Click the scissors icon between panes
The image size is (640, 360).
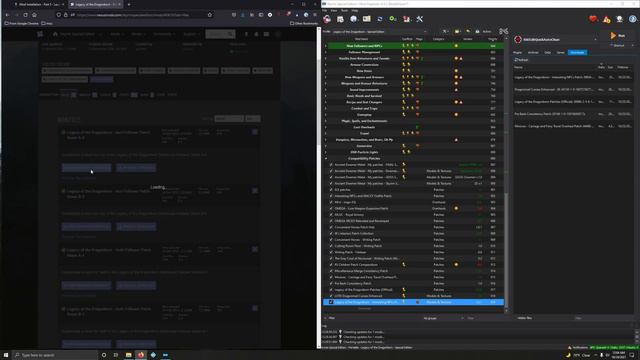[503, 31]
